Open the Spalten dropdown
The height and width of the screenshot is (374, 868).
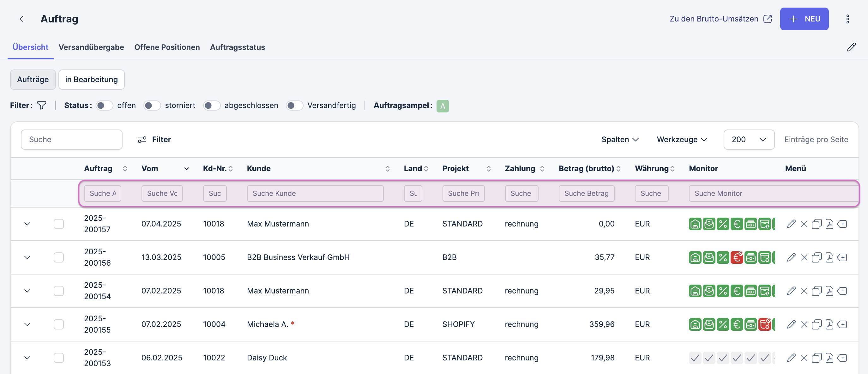(x=620, y=140)
